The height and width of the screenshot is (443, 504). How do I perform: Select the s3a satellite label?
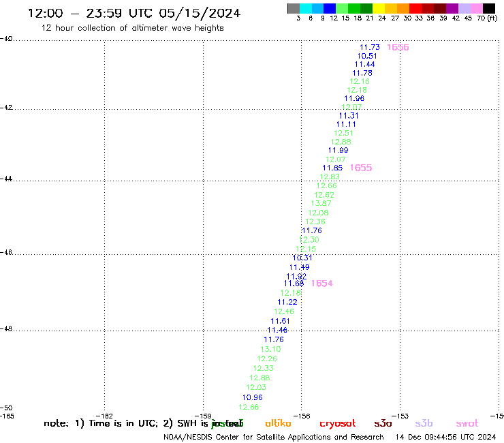point(383,424)
